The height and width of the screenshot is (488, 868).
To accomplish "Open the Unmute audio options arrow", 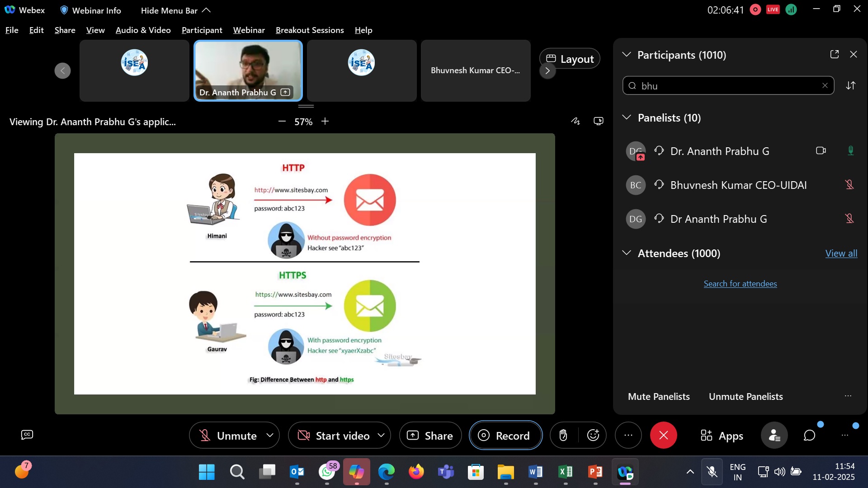I will point(270,435).
